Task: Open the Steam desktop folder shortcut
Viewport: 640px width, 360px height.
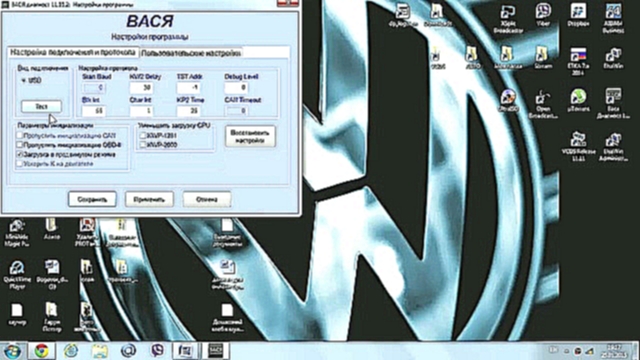Action: coord(543,57)
